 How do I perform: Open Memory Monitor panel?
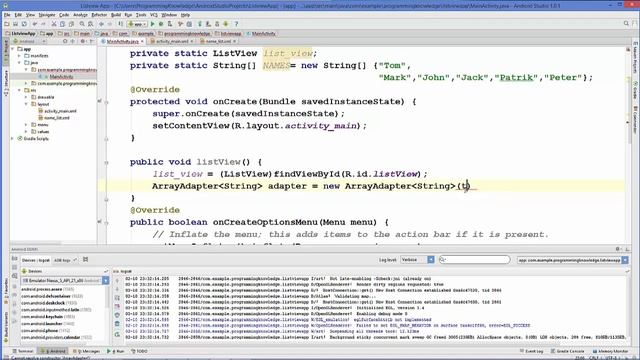[x=610, y=351]
